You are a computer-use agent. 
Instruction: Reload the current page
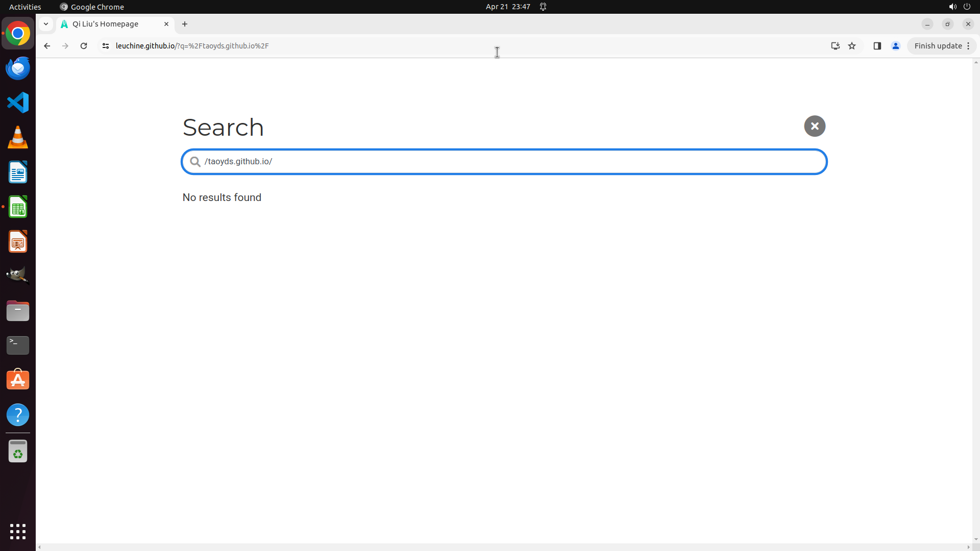click(84, 46)
